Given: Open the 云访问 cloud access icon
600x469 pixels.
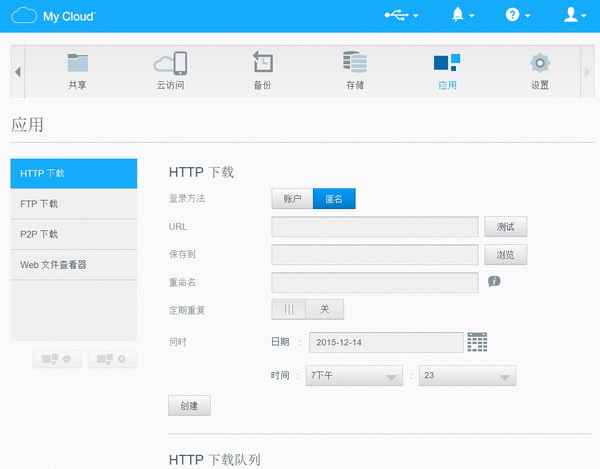Looking at the screenshot, I should click(x=170, y=63).
